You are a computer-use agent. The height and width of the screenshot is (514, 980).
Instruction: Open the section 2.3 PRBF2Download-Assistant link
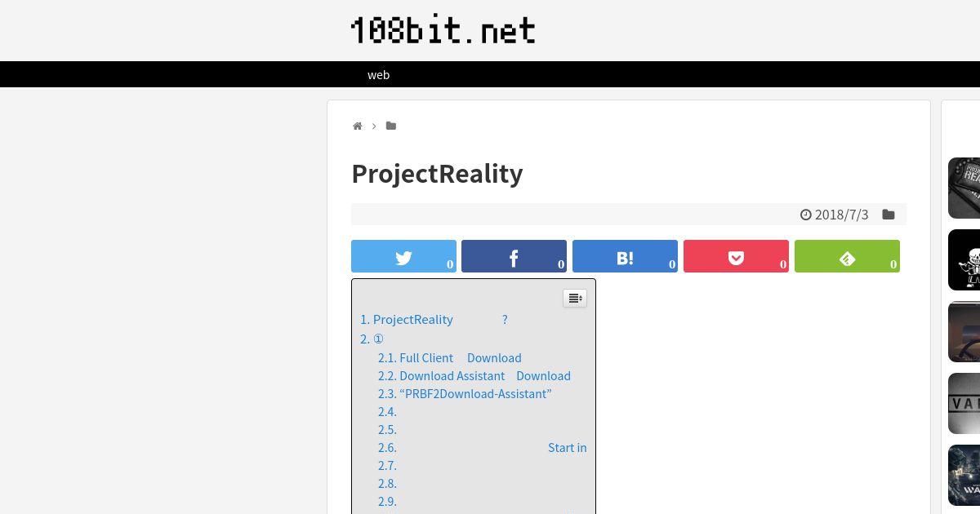tap(465, 393)
